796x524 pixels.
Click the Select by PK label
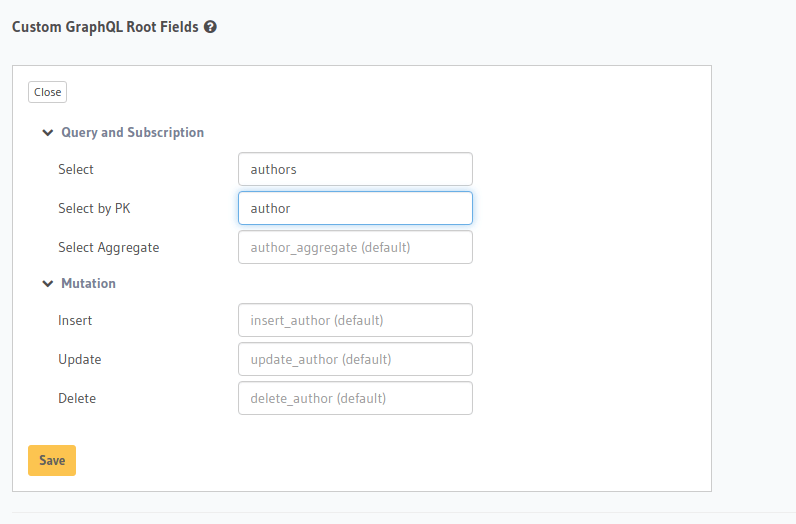(x=94, y=208)
